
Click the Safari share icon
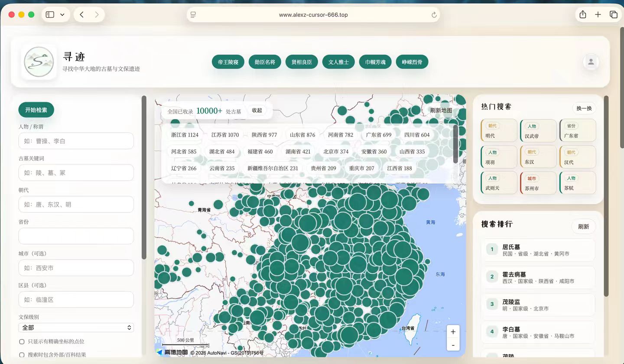click(x=583, y=15)
